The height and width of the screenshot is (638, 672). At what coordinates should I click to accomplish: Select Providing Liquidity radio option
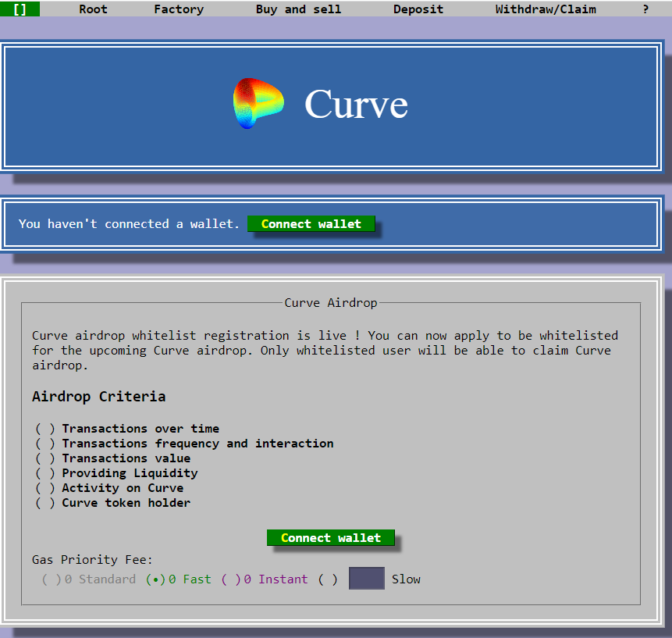45,473
